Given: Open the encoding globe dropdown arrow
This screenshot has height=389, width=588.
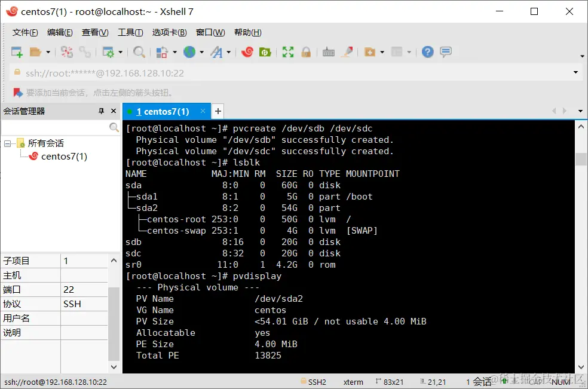Looking at the screenshot, I should (x=202, y=52).
